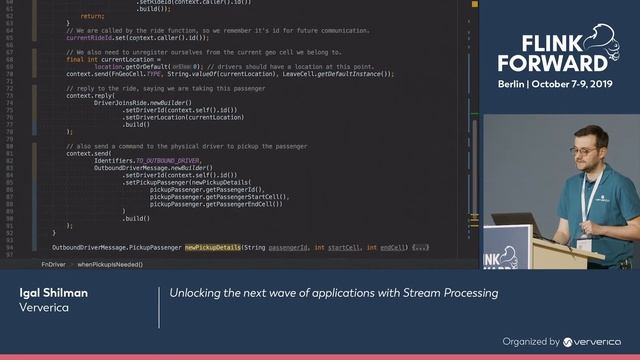
Task: Click 'DriverJoinsRide.newBuilder()'
Action: click(x=142, y=103)
